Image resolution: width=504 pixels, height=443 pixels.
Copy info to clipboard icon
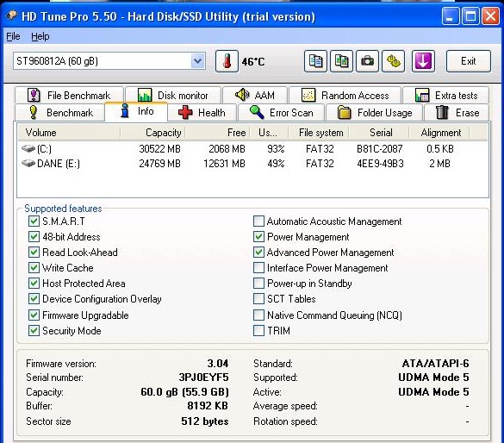click(x=315, y=61)
